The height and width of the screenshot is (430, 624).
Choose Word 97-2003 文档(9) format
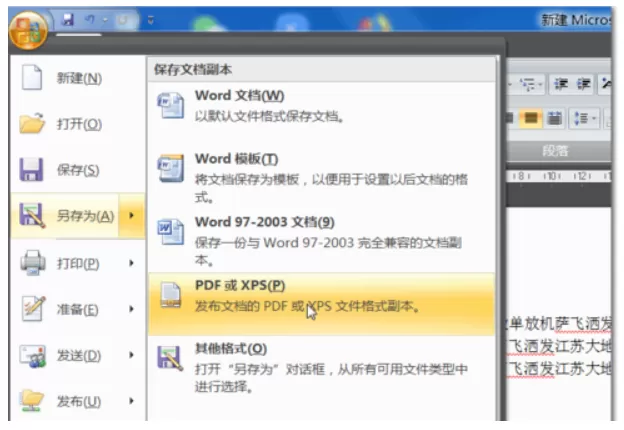pyautogui.click(x=322, y=241)
